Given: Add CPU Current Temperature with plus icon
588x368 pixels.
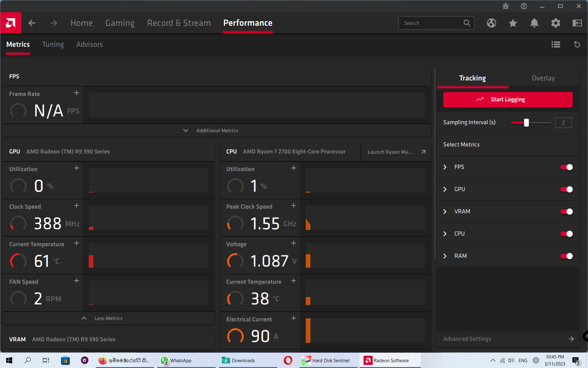Looking at the screenshot, I should point(294,281).
